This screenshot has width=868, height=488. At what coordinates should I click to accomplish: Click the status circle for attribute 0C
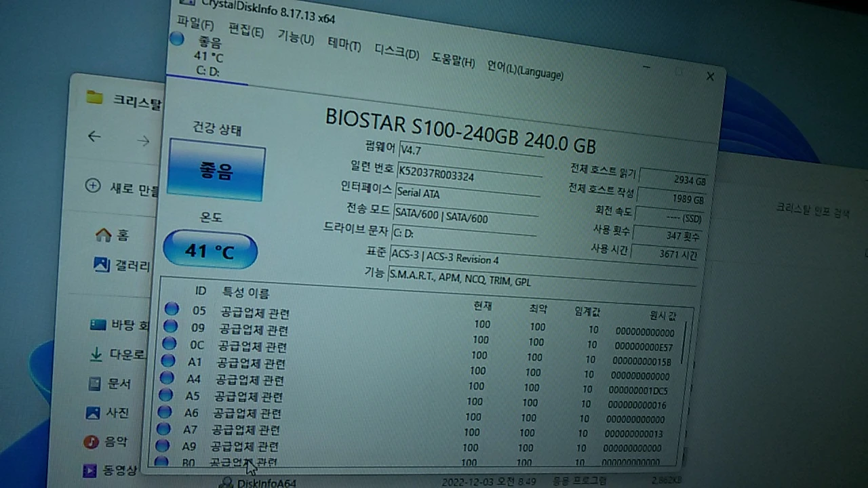coord(169,343)
